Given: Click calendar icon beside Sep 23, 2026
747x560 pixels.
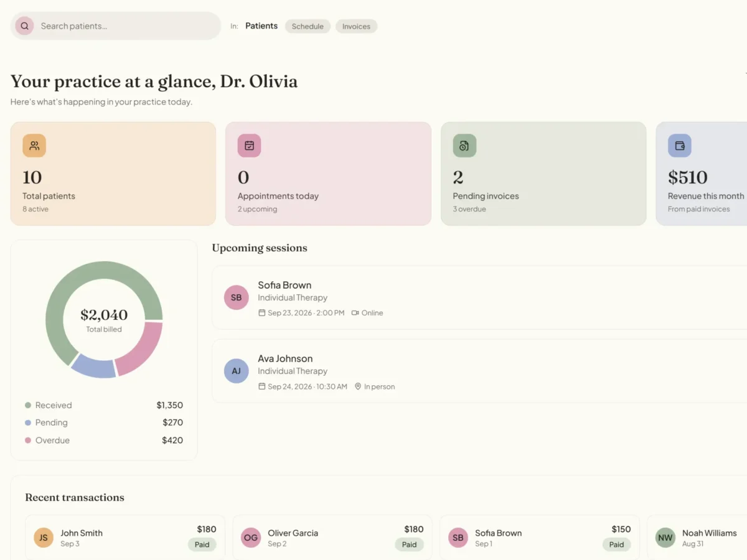Looking at the screenshot, I should [x=262, y=313].
